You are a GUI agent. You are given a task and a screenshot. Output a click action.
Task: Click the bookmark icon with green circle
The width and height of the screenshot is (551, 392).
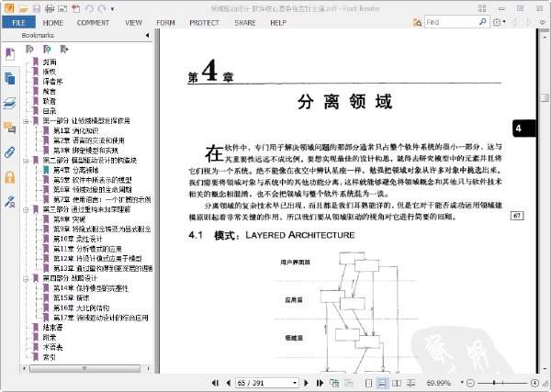click(47, 50)
